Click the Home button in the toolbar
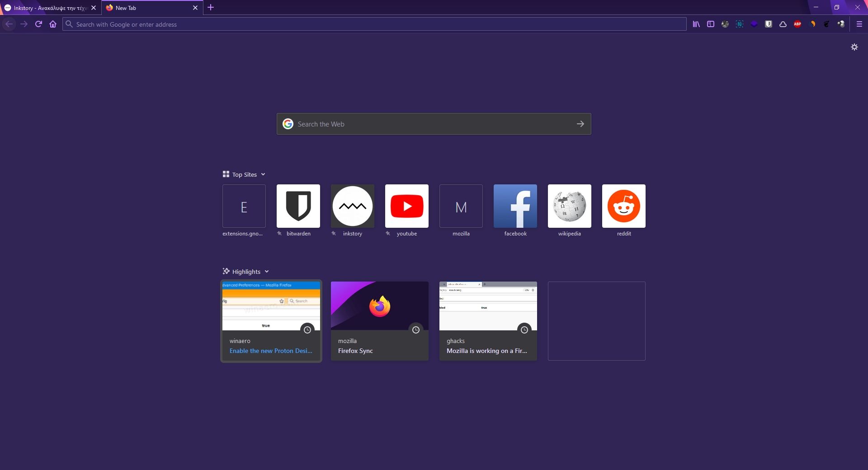The height and width of the screenshot is (470, 868). point(53,24)
